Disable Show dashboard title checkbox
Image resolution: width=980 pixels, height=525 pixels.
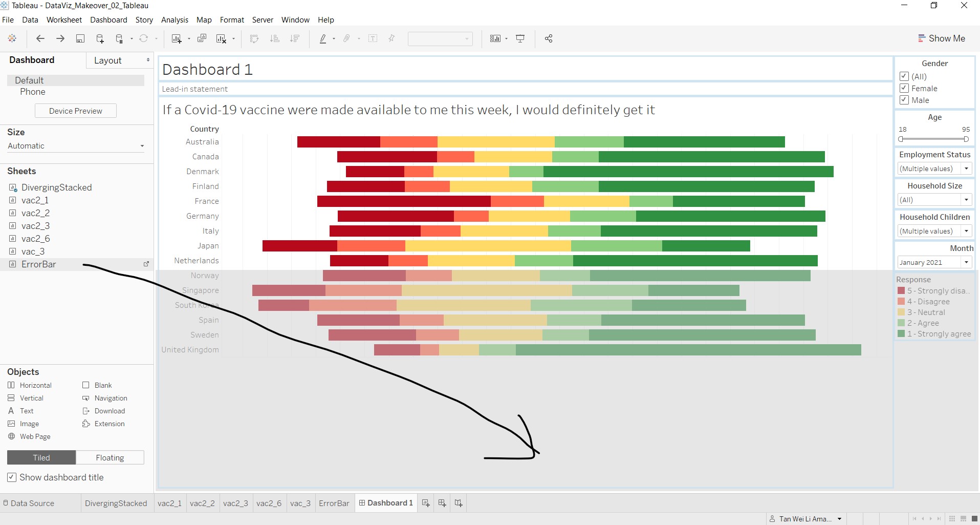[x=12, y=477]
